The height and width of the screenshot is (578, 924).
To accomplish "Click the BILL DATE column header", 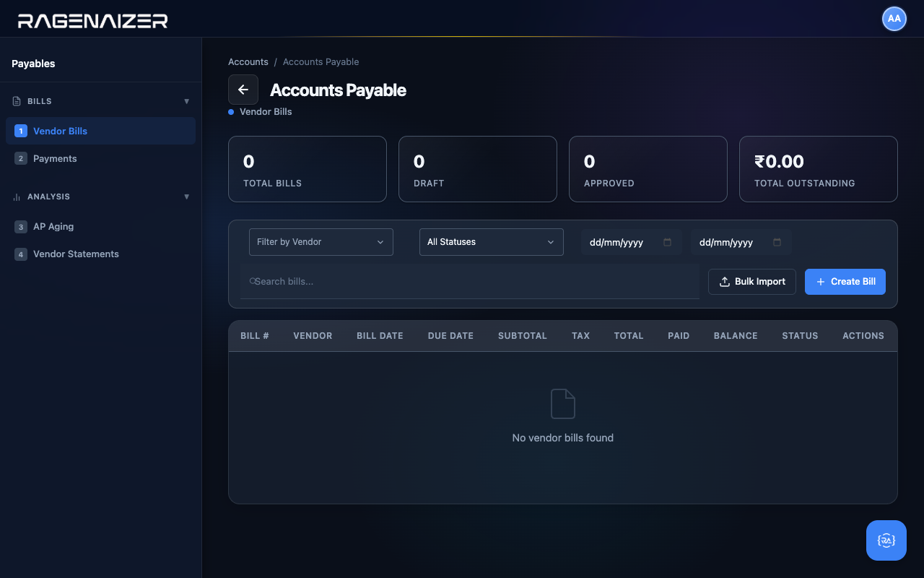I will coord(380,336).
